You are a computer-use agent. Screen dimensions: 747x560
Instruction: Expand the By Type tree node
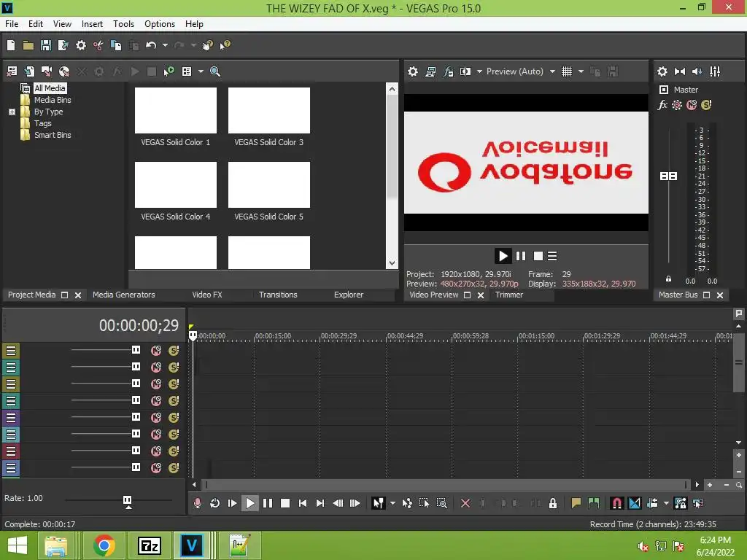pos(12,112)
